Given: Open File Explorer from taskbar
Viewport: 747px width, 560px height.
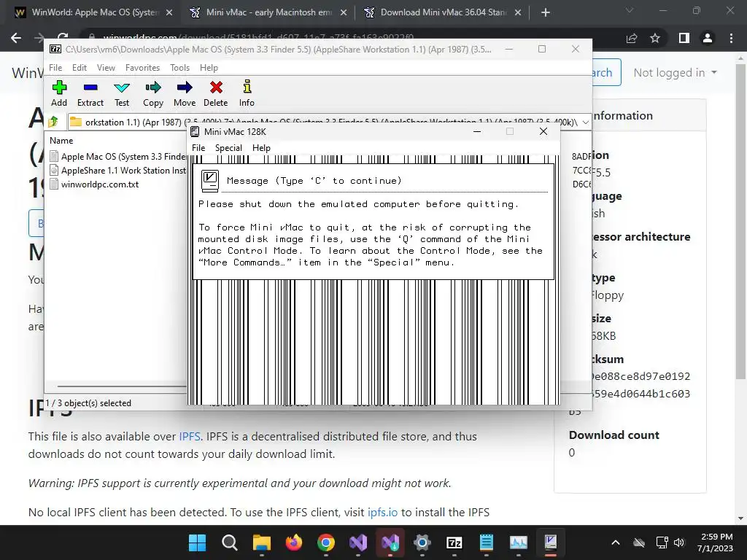Looking at the screenshot, I should pos(262,542).
